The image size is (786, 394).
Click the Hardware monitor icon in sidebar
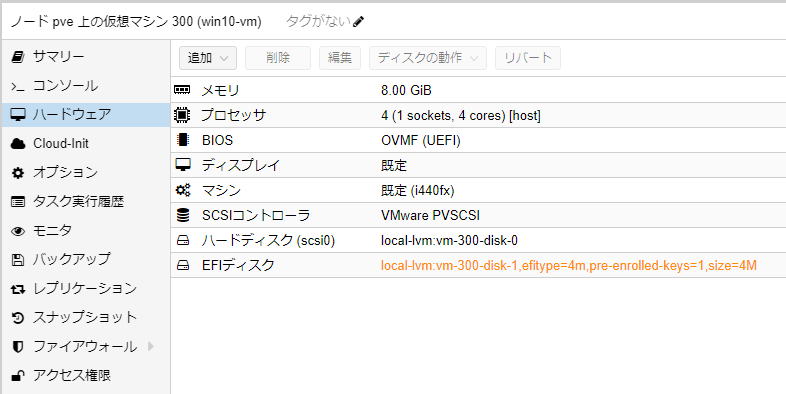pyautogui.click(x=18, y=115)
